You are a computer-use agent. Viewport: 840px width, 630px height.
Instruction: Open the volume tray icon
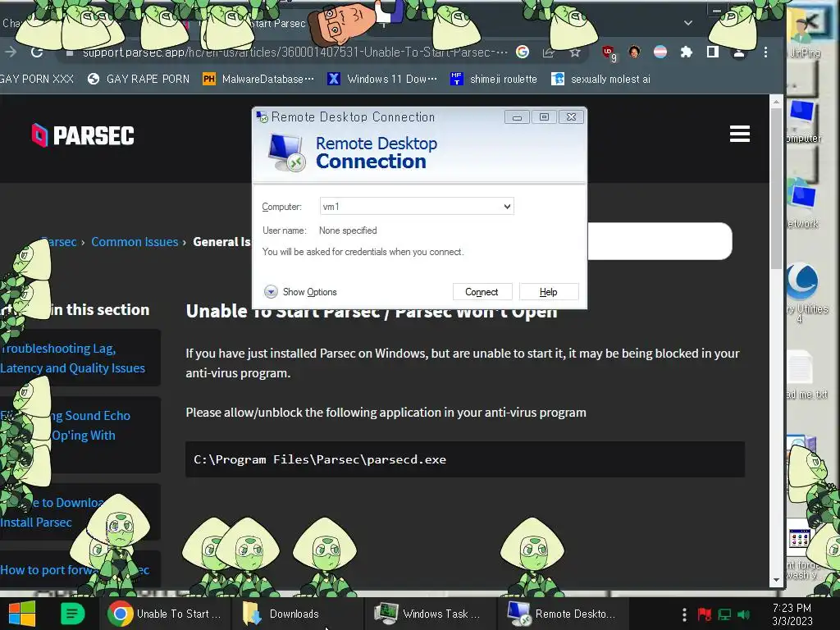(x=743, y=614)
